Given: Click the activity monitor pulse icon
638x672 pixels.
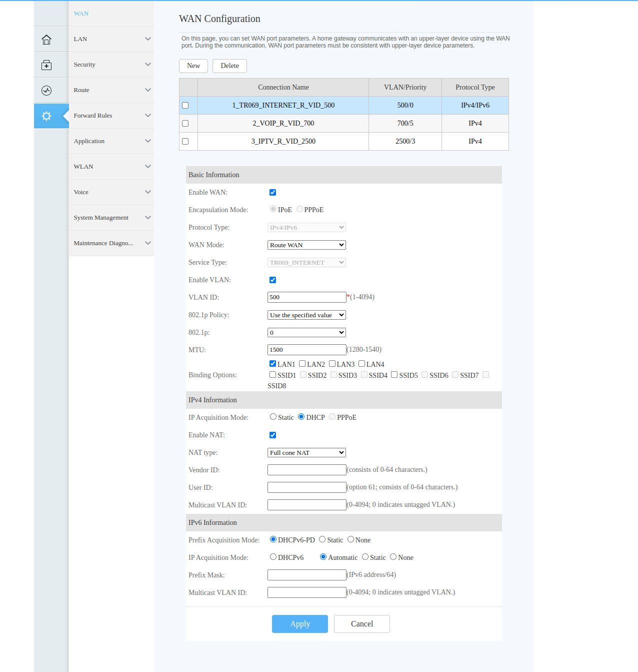Looking at the screenshot, I should click(x=46, y=91).
